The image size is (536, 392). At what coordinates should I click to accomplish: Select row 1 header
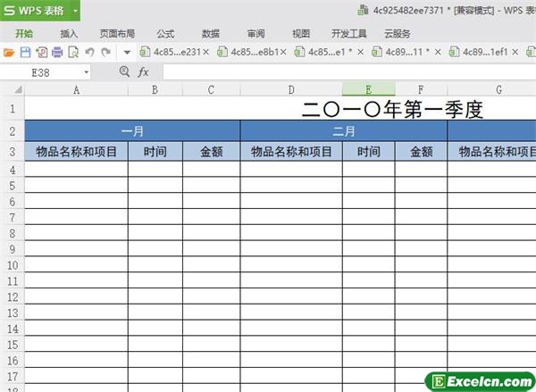point(13,109)
